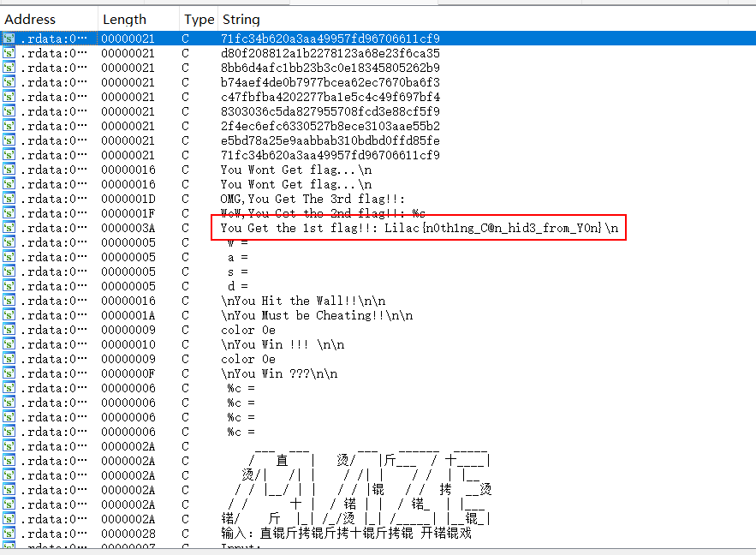Click the 0000001D length value

pyautogui.click(x=128, y=199)
